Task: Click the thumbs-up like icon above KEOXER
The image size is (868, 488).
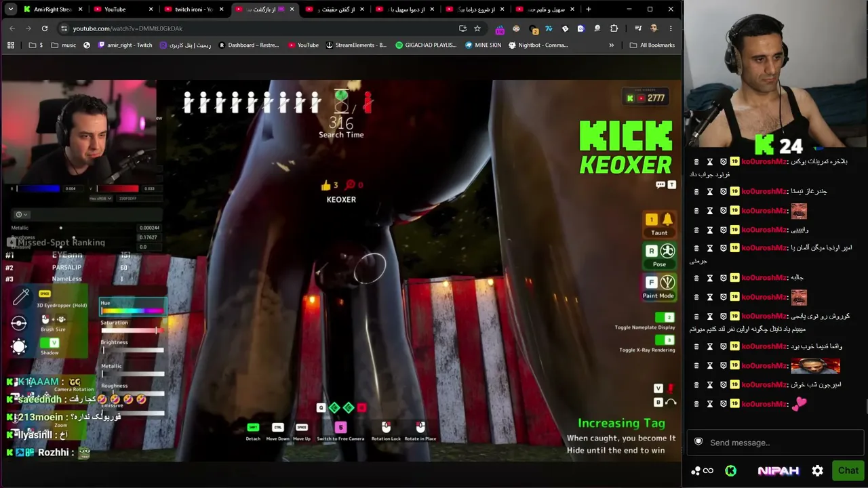Action: (x=325, y=185)
